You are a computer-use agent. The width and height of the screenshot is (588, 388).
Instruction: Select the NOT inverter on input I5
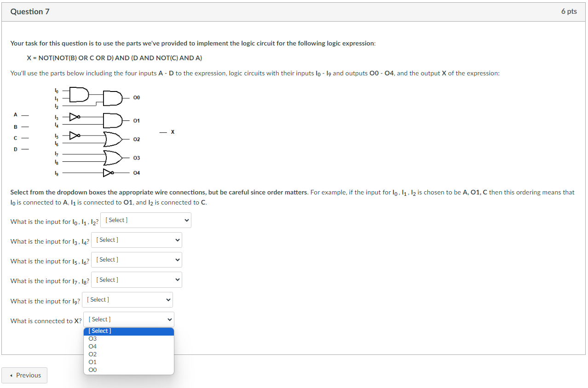click(x=75, y=136)
